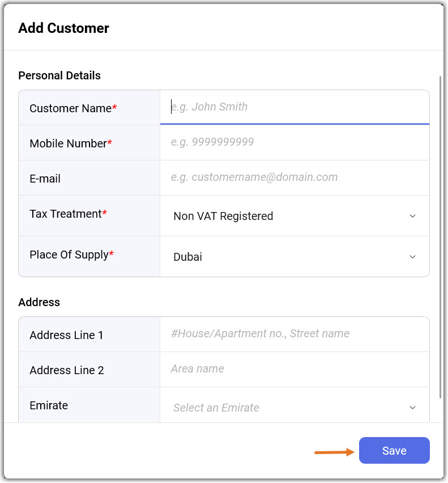Focus the Mobile Number text box
Screen dimensions: 448x483
295,142
